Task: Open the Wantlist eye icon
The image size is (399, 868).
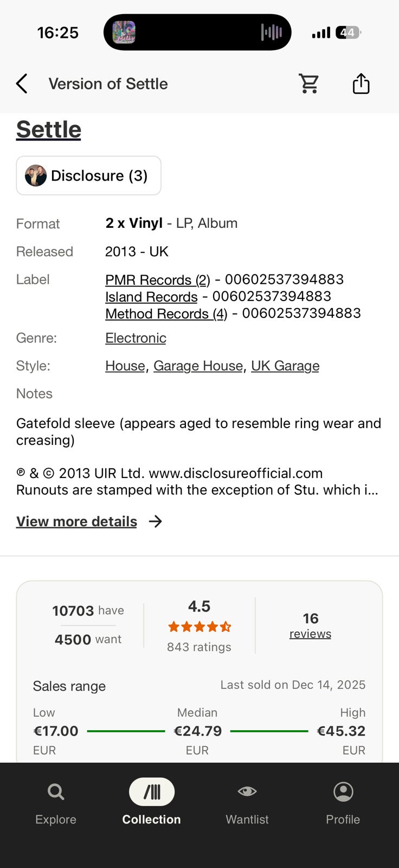Action: (247, 792)
